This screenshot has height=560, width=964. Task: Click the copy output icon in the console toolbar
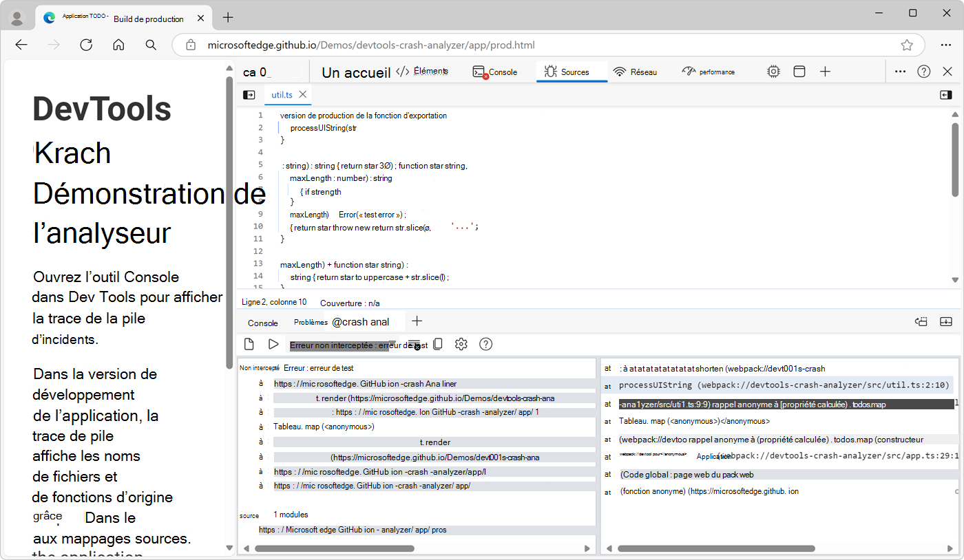coord(438,344)
